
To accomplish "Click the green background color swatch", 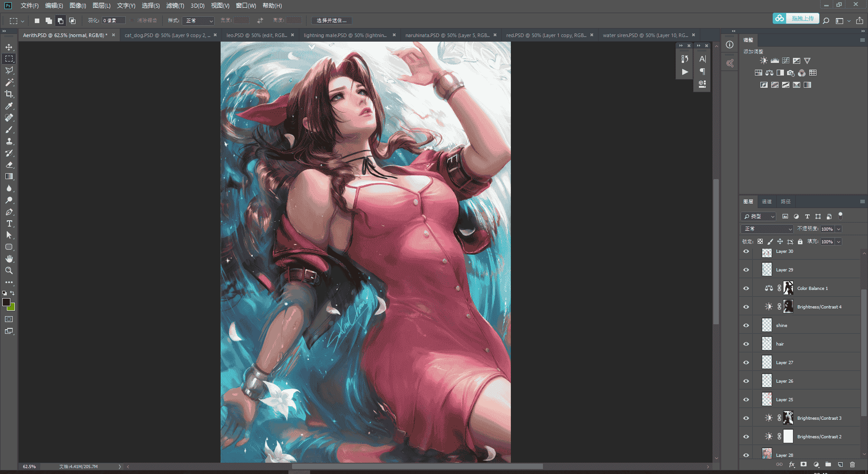I will pos(12,308).
